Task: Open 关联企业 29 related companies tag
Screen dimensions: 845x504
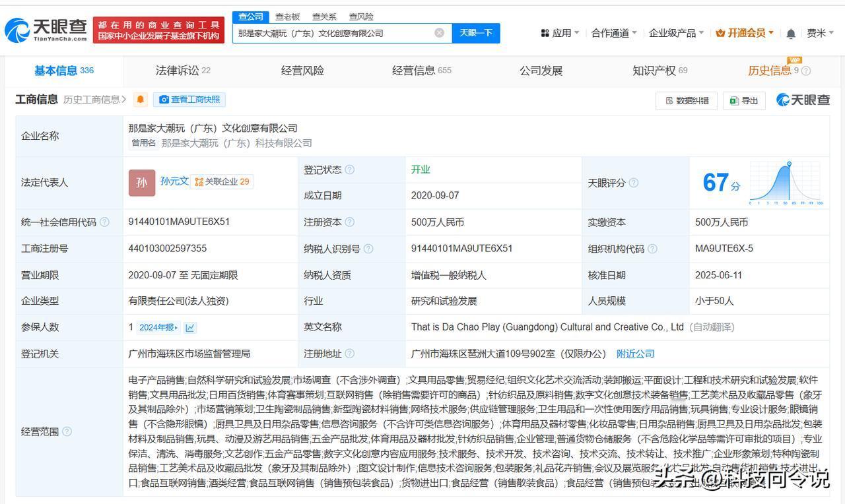Action: pyautogui.click(x=222, y=181)
